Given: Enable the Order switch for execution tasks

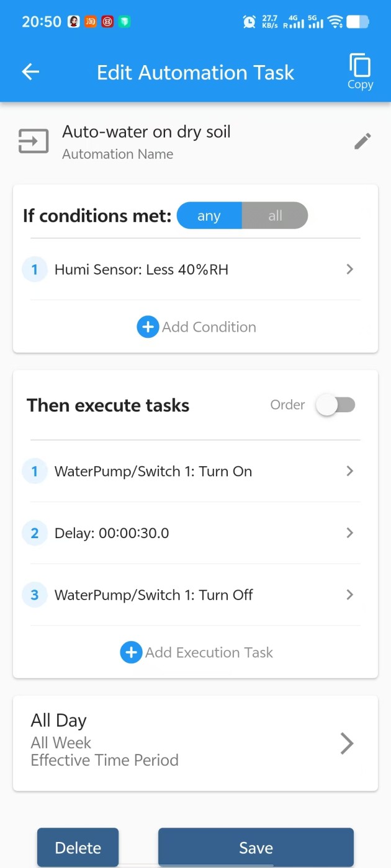Looking at the screenshot, I should click(x=335, y=404).
